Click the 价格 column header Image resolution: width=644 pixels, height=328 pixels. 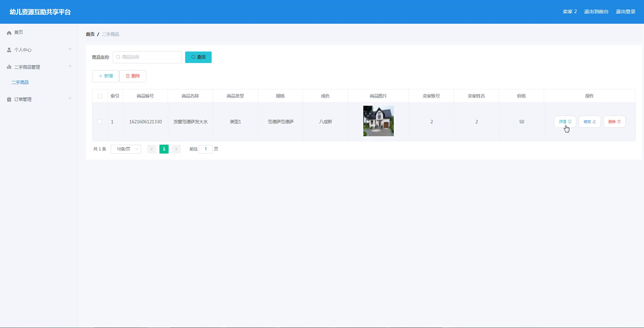521,96
